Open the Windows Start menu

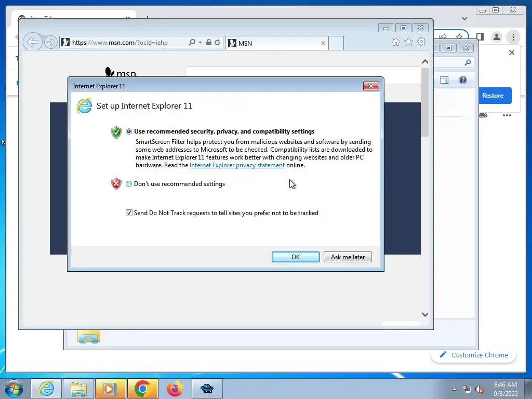point(14,389)
